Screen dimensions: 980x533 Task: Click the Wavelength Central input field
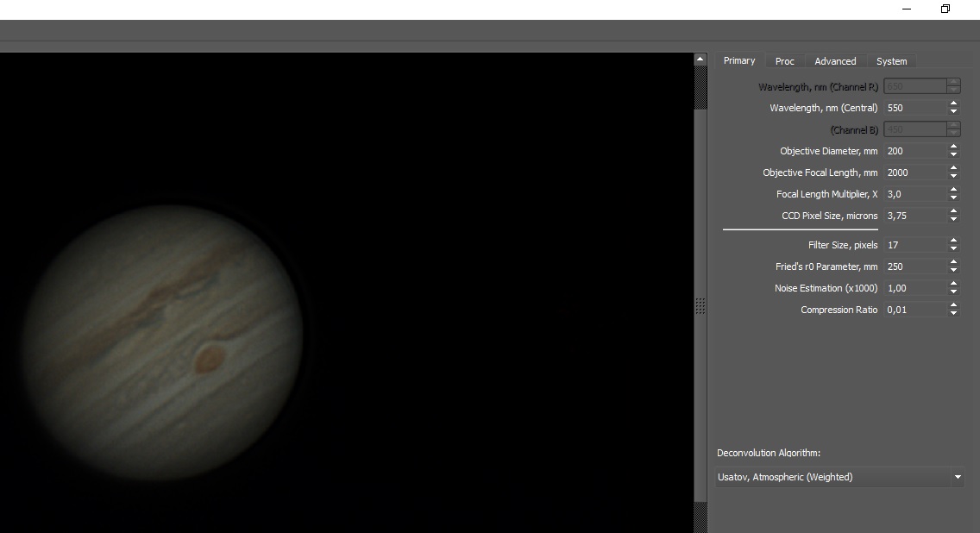pyautogui.click(x=914, y=108)
